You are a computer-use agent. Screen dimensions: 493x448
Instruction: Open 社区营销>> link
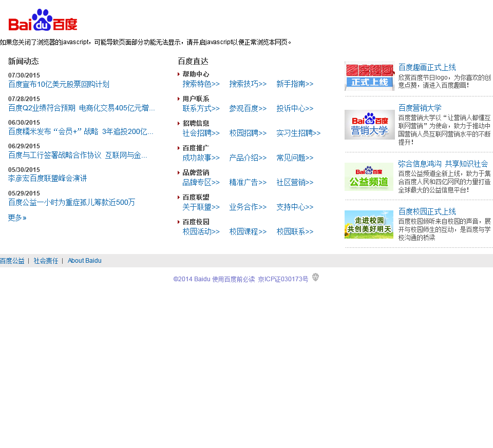(295, 182)
